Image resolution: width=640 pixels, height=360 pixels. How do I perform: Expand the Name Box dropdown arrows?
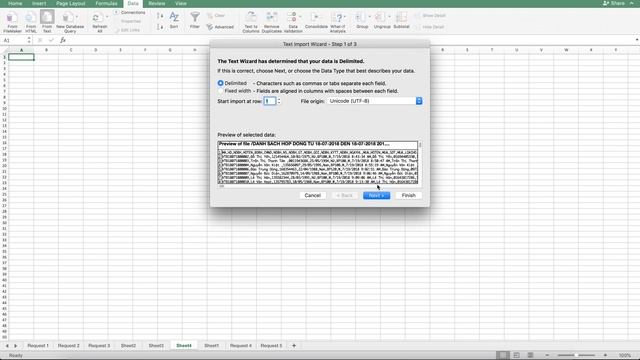pos(29,40)
